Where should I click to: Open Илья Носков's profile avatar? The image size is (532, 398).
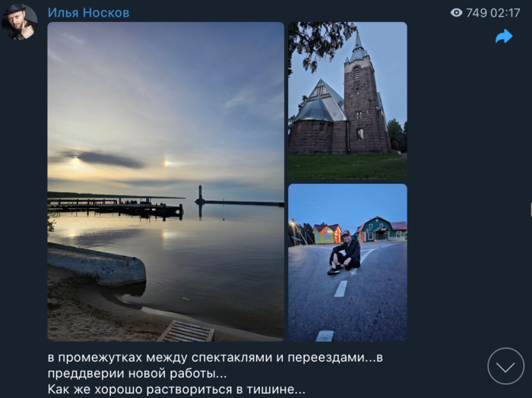19,22
